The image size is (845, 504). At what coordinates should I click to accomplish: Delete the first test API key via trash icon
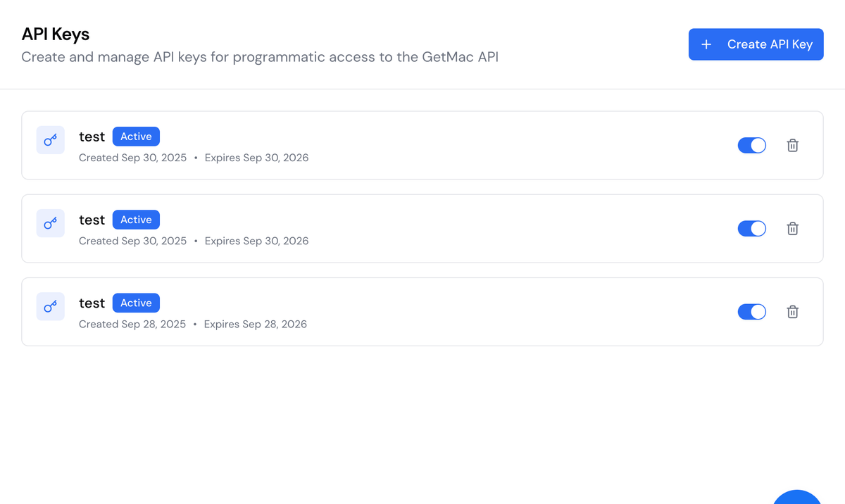tap(792, 146)
